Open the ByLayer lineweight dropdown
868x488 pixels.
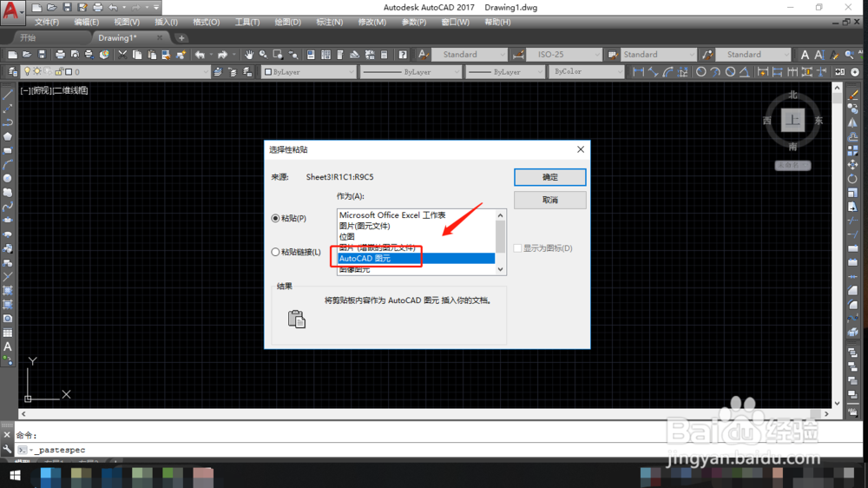point(505,72)
